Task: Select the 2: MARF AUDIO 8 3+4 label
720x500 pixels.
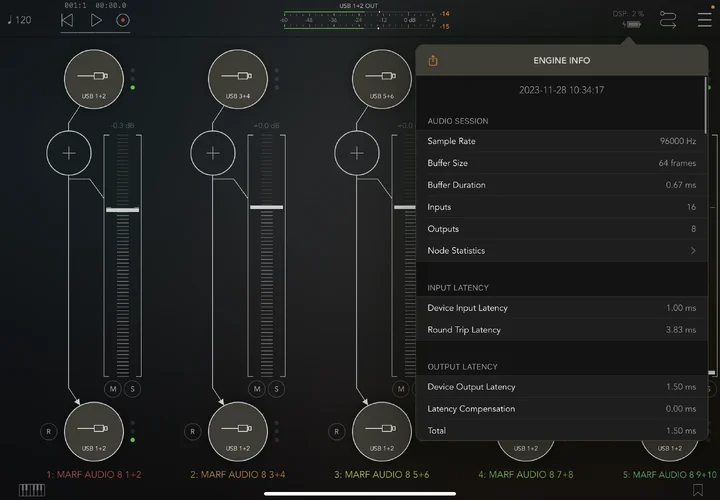Action: (x=236, y=473)
